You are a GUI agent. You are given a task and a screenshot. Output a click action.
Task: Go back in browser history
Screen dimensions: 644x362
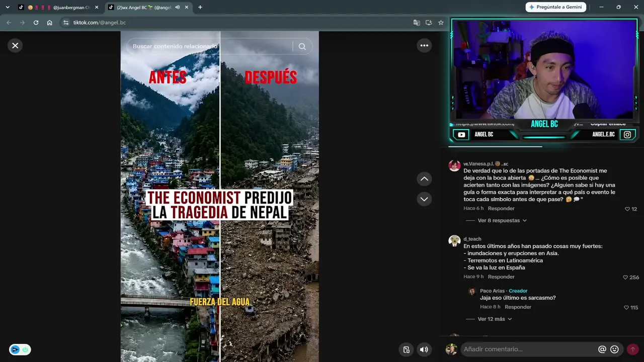coord(9,23)
